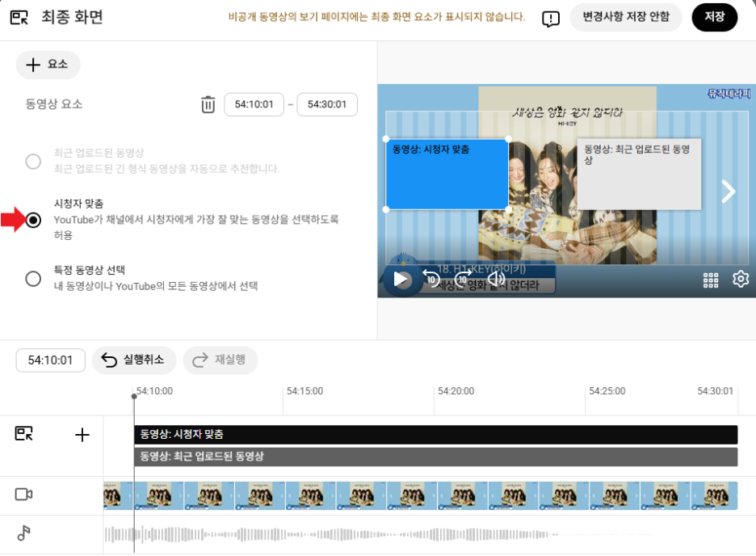
Task: Click the video camera track icon
Action: pyautogui.click(x=23, y=495)
